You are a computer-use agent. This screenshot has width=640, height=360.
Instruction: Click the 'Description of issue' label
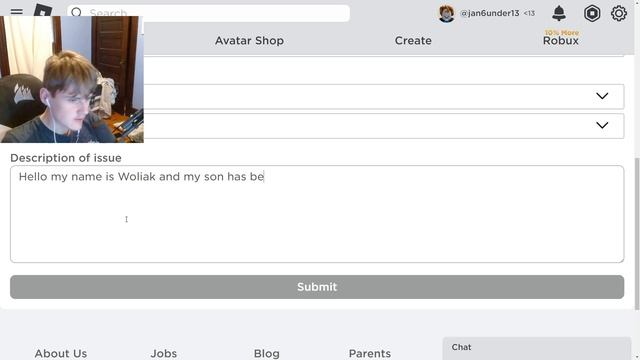pos(66,158)
